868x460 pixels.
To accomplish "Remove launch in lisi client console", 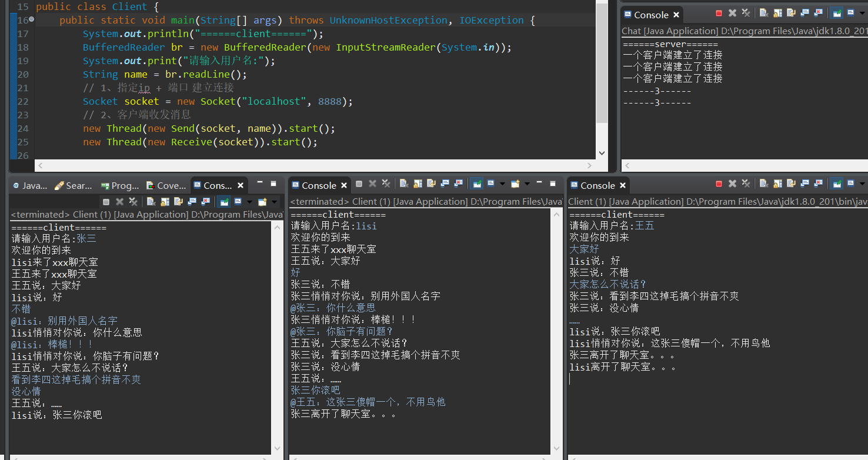I will click(x=372, y=184).
